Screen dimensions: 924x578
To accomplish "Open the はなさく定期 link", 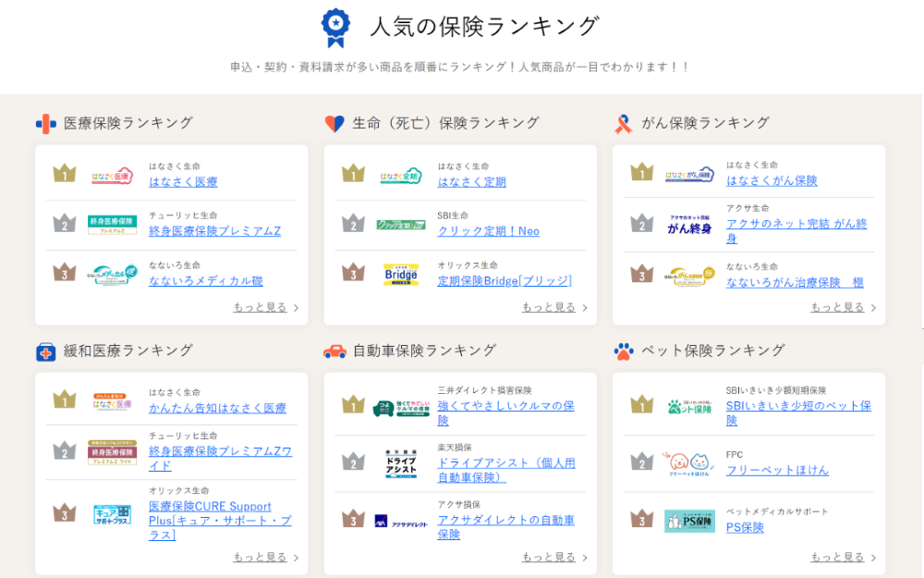I will pos(471,182).
